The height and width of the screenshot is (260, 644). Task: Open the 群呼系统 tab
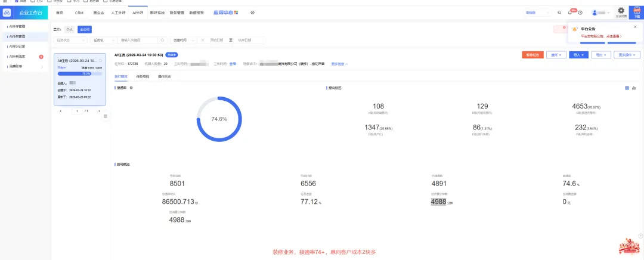(x=157, y=13)
